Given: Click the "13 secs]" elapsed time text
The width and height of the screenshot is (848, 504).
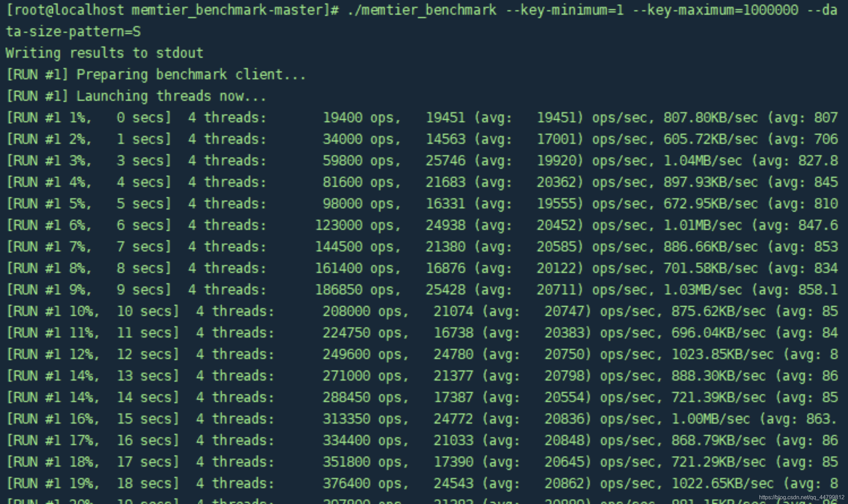Looking at the screenshot, I should click(x=148, y=376).
